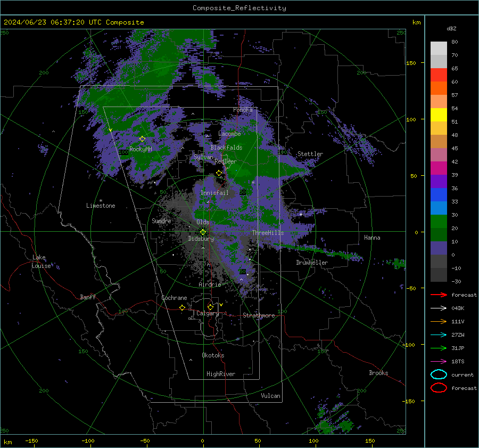479x448 pixels.
Task: Click the dBZ legend heading
Action: pos(451,29)
